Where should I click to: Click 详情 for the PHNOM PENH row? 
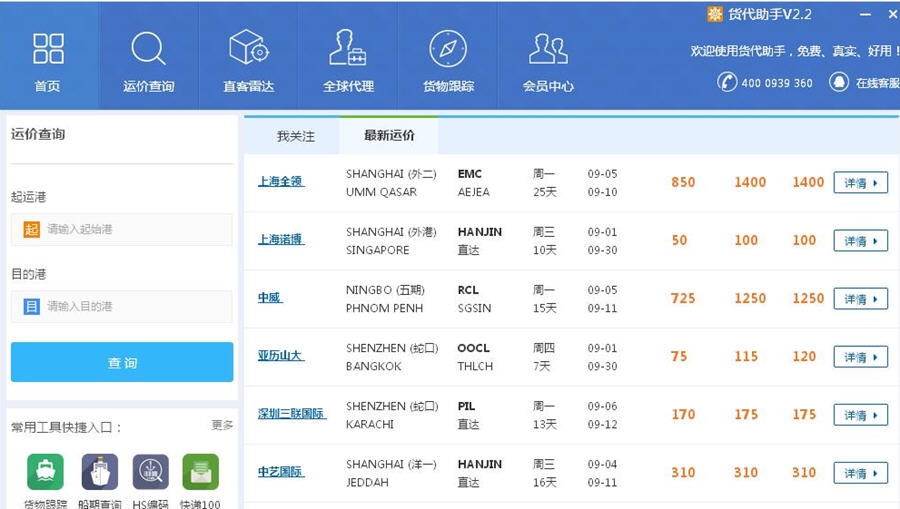pyautogui.click(x=860, y=299)
